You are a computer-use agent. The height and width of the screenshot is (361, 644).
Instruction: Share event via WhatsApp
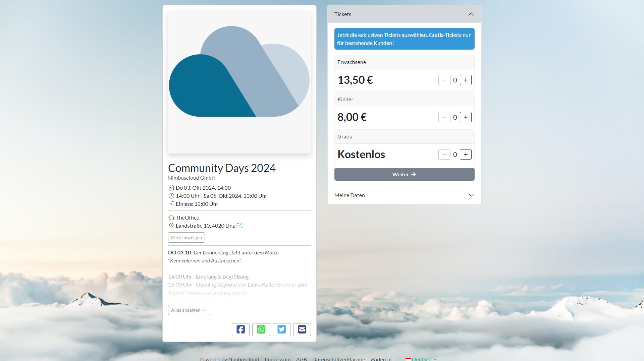(261, 329)
